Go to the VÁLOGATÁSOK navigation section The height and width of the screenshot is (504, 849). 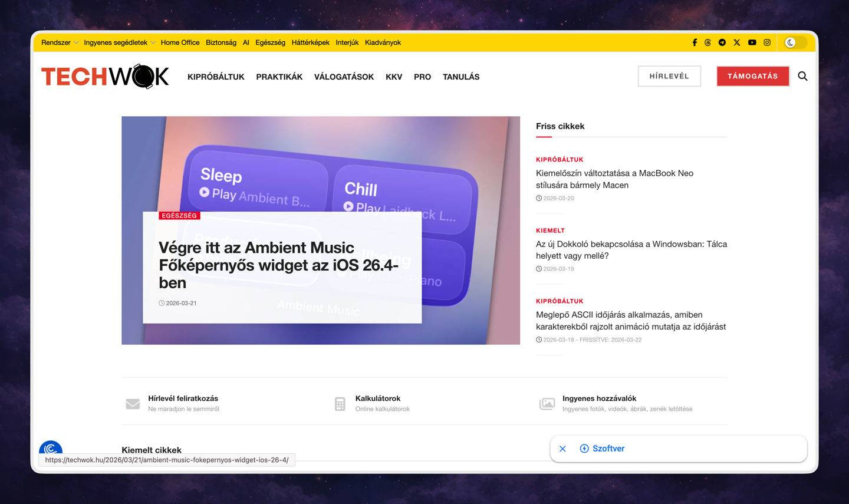pos(344,77)
